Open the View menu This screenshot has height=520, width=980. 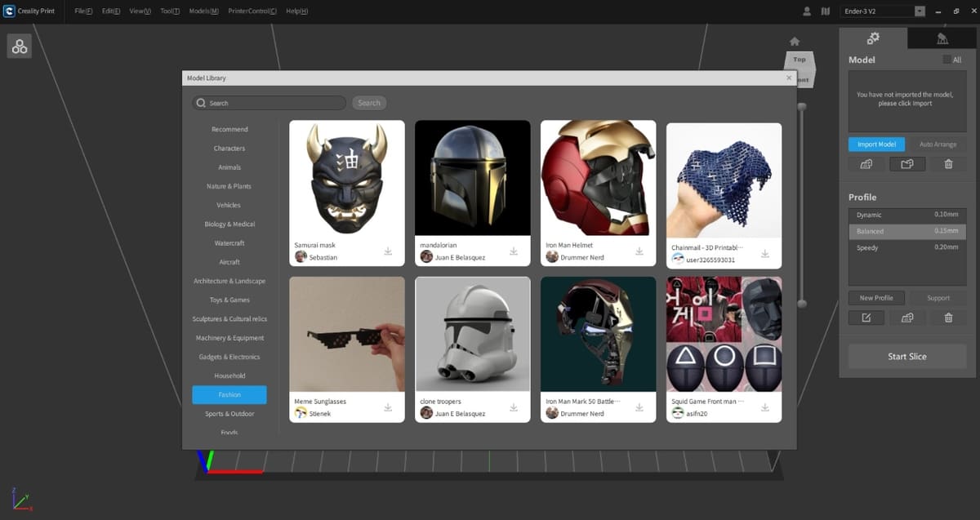140,11
